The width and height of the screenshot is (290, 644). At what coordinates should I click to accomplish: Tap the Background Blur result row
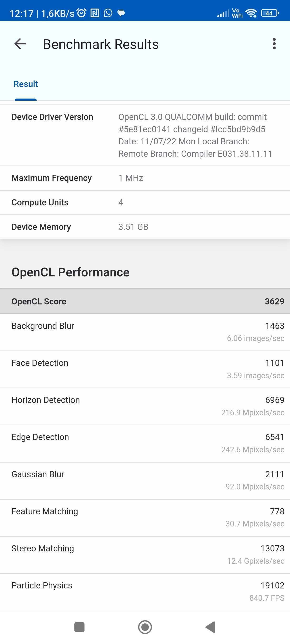point(145,332)
